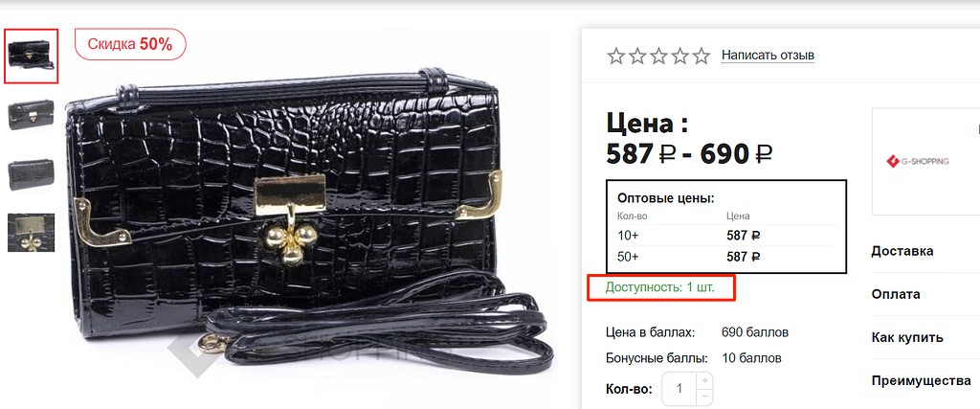The height and width of the screenshot is (409, 980).
Task: Select the gold clasp close-up thumbnail
Action: (32, 233)
